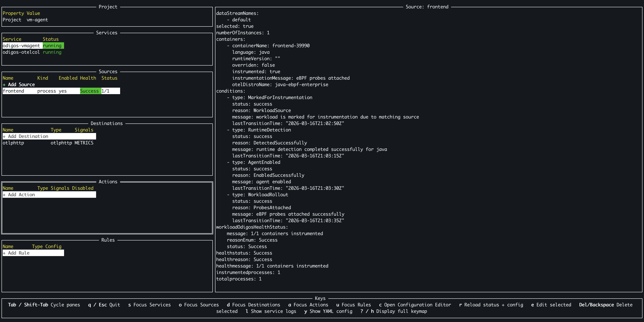This screenshot has height=322, width=644.
Task: Click the Add Destination row
Action: tap(28, 136)
